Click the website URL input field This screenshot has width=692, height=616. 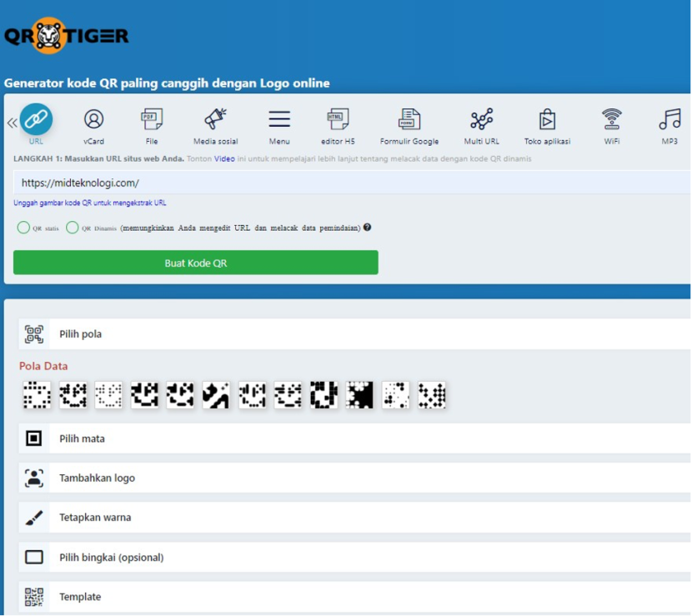(350, 183)
